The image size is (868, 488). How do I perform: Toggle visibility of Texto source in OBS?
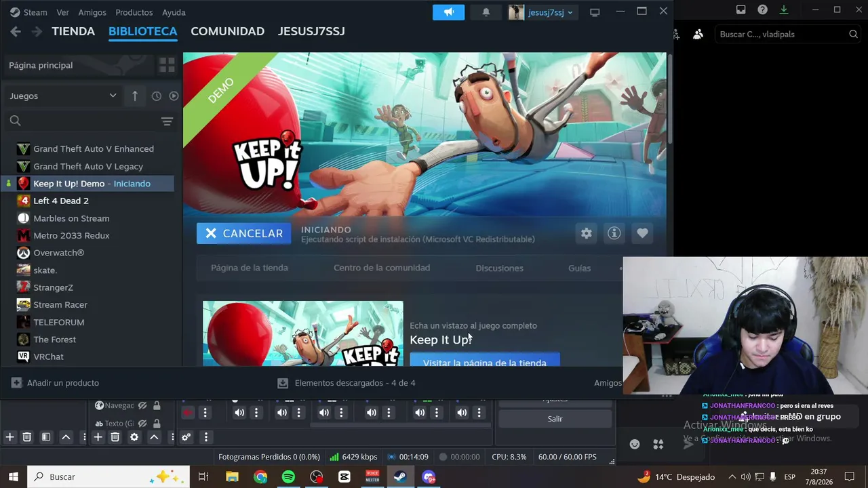142,423
